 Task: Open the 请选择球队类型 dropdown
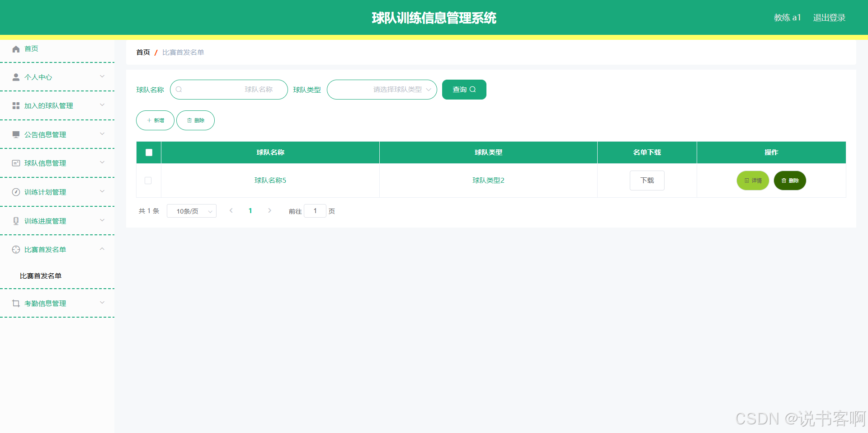(382, 90)
